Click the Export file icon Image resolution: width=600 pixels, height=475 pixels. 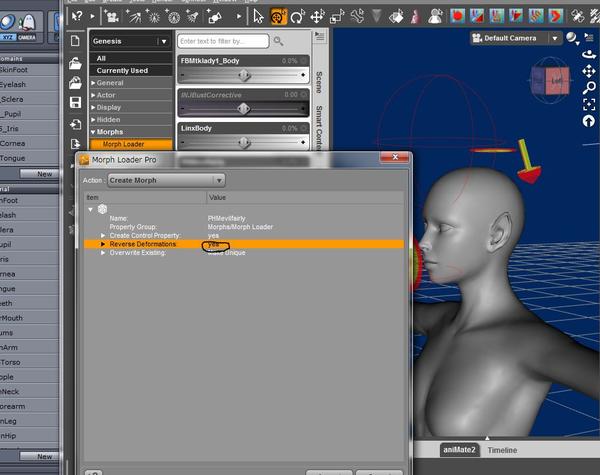(x=75, y=144)
